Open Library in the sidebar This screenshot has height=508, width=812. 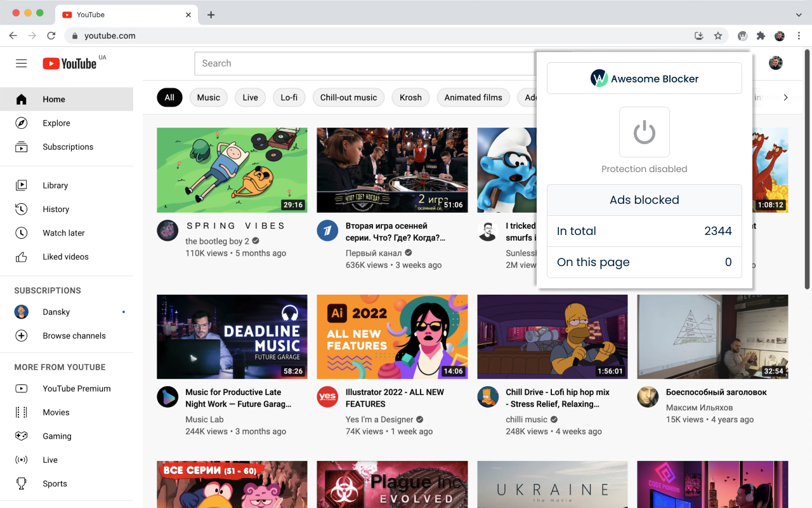tap(67, 185)
